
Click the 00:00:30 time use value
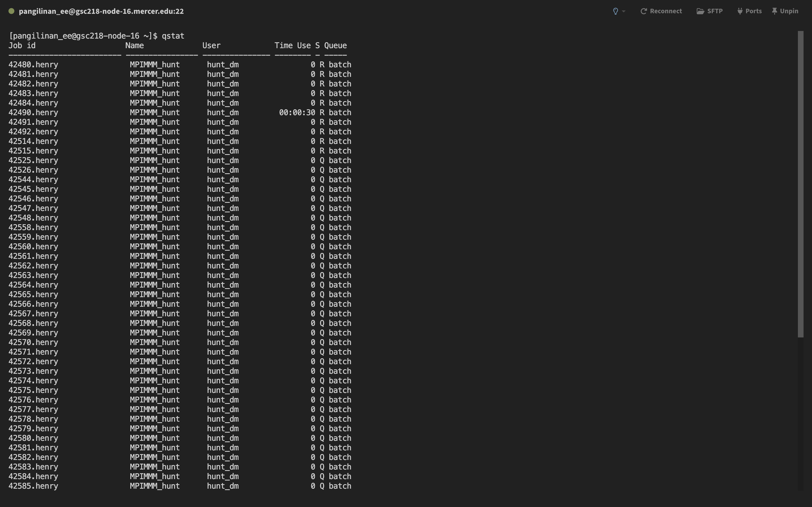pos(297,113)
